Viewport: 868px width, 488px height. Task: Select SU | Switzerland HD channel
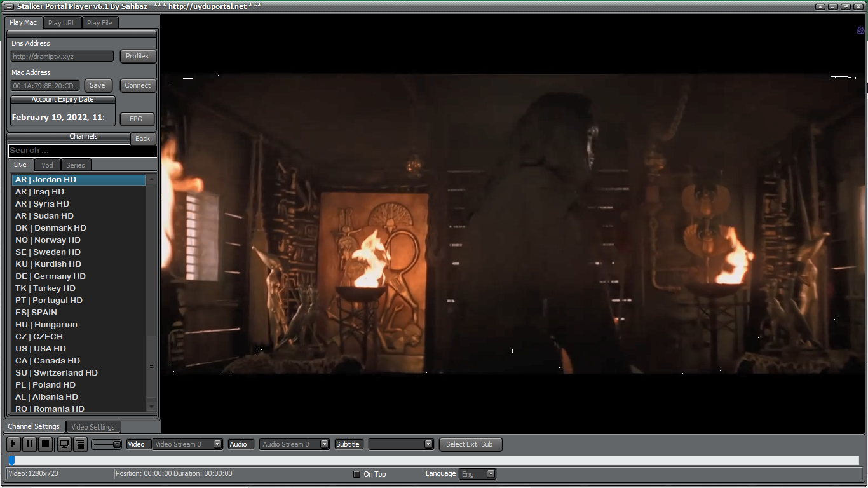point(79,373)
